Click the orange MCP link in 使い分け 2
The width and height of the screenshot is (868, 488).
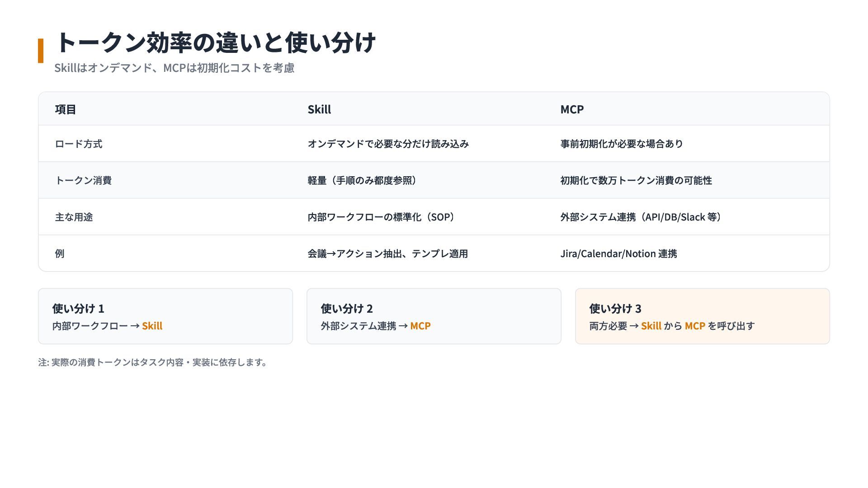(x=420, y=326)
